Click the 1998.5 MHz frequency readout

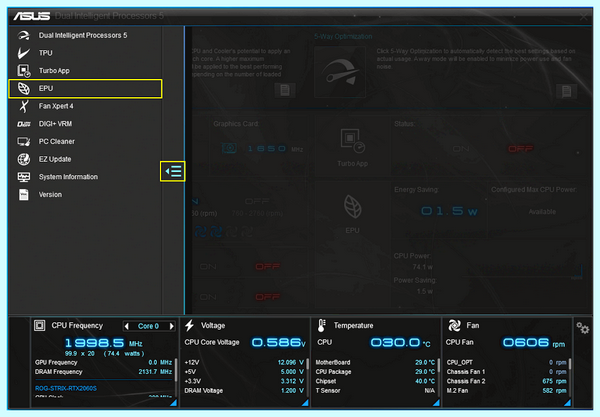tap(103, 343)
